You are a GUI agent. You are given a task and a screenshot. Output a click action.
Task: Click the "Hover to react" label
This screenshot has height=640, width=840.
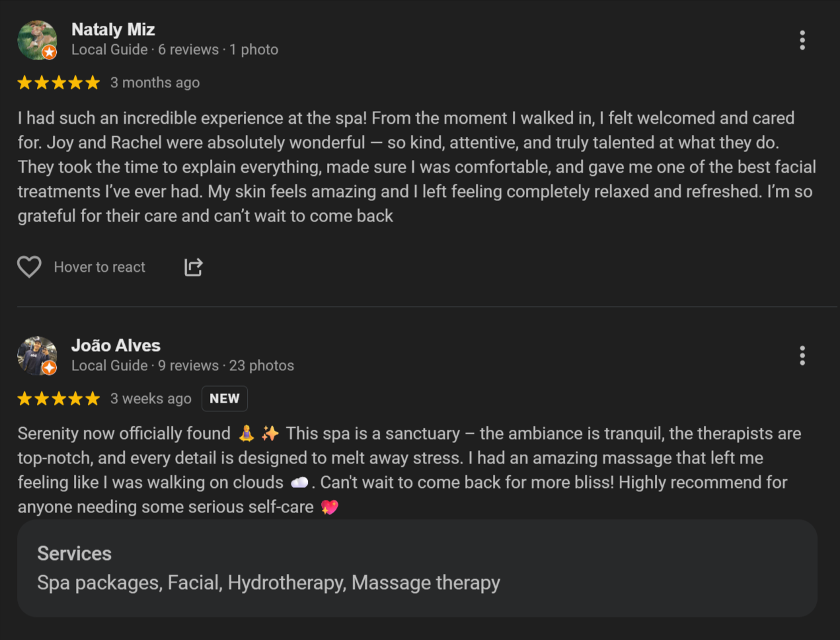point(100,267)
